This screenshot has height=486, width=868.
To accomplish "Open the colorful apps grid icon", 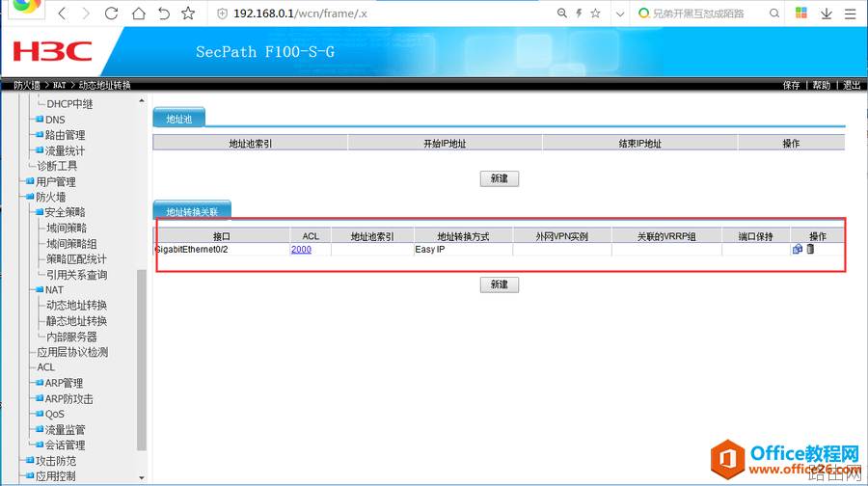I will click(x=801, y=13).
